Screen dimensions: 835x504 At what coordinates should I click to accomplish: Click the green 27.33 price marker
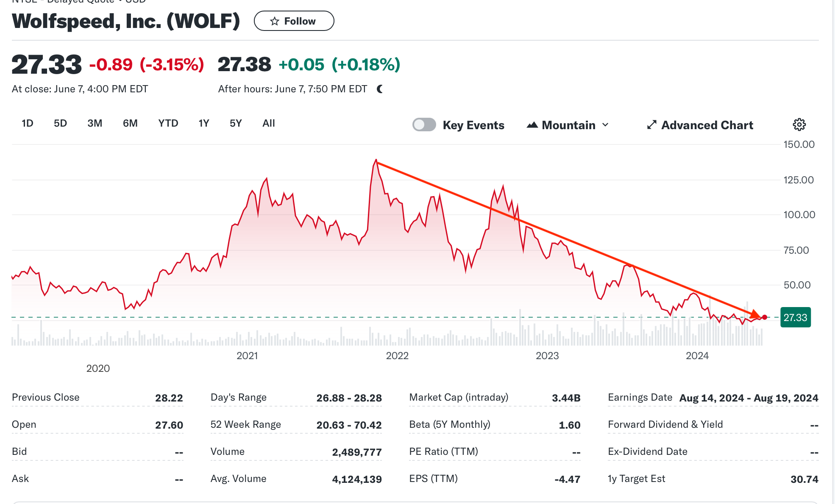795,317
